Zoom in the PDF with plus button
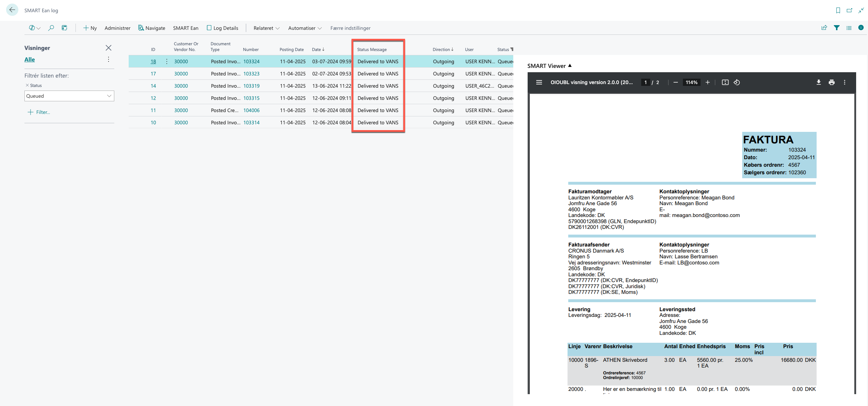 click(x=707, y=82)
